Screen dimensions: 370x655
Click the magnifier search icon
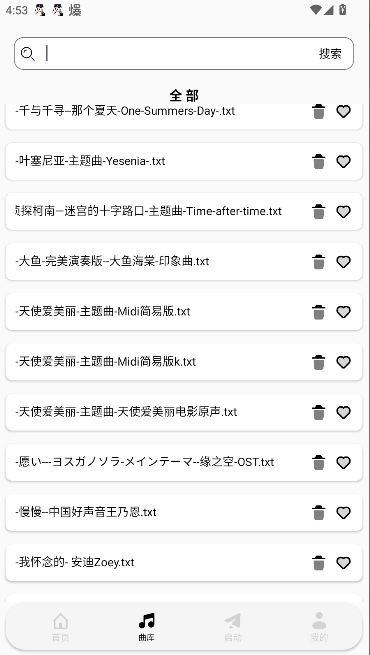click(x=28, y=54)
